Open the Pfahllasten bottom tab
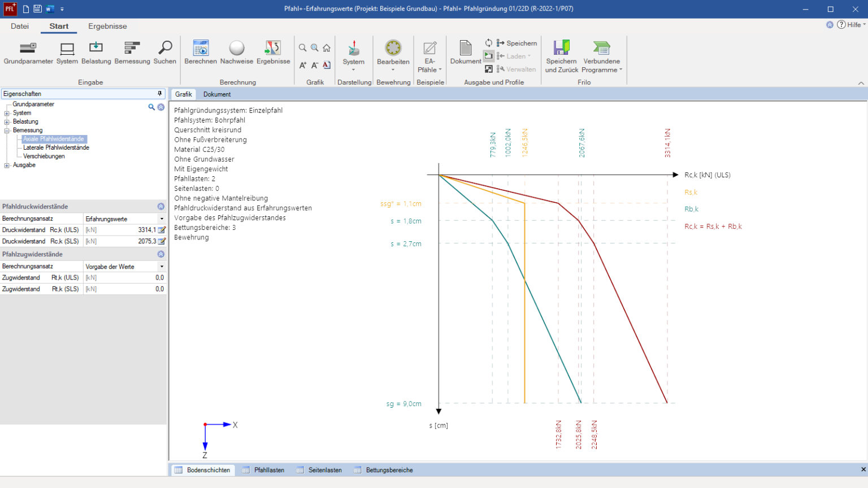868x488 pixels. point(269,470)
